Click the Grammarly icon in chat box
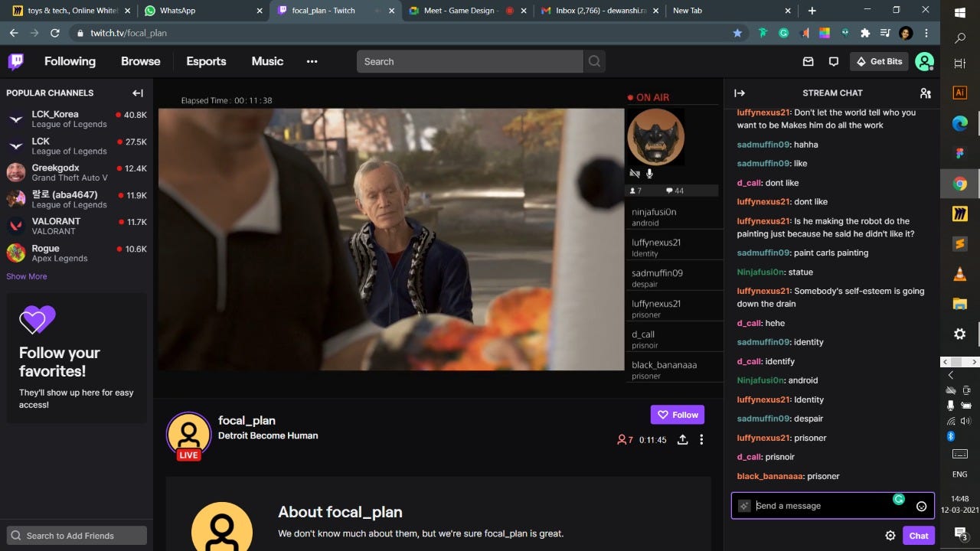 (899, 499)
